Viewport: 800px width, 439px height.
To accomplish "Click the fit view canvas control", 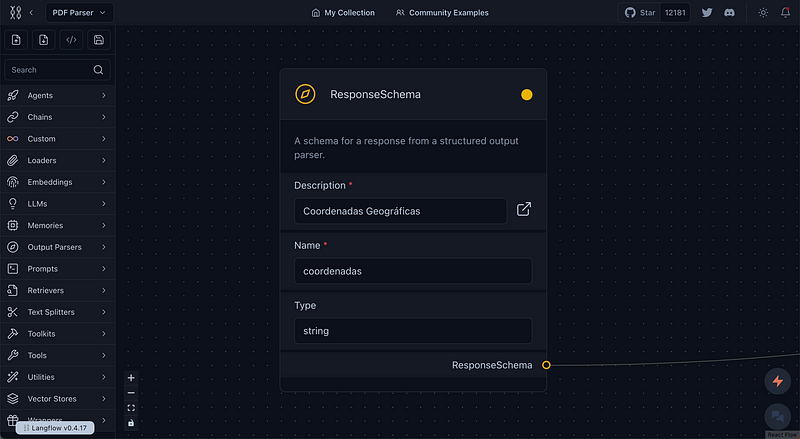I will point(131,408).
